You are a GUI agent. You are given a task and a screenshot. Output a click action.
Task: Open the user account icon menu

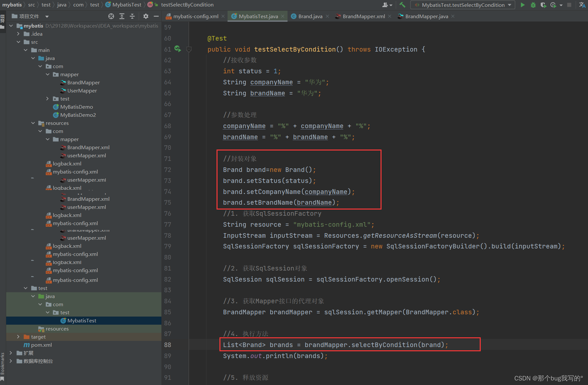point(387,5)
